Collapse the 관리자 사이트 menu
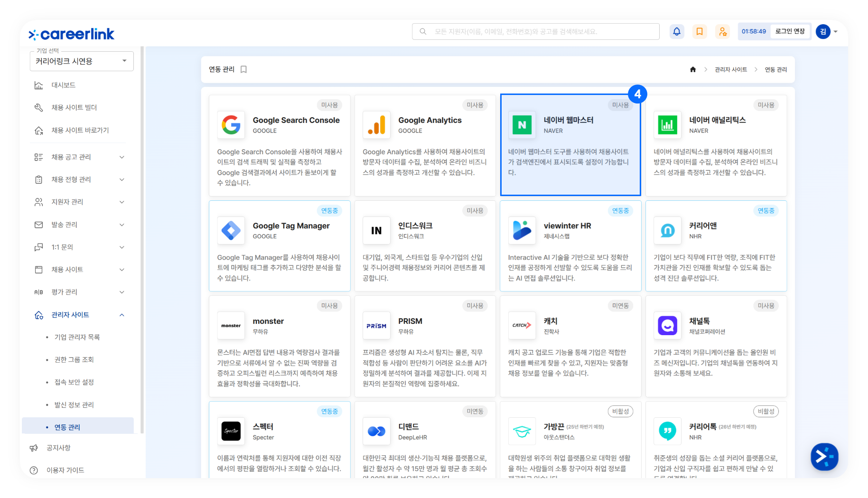This screenshot has width=868, height=498. (x=122, y=315)
